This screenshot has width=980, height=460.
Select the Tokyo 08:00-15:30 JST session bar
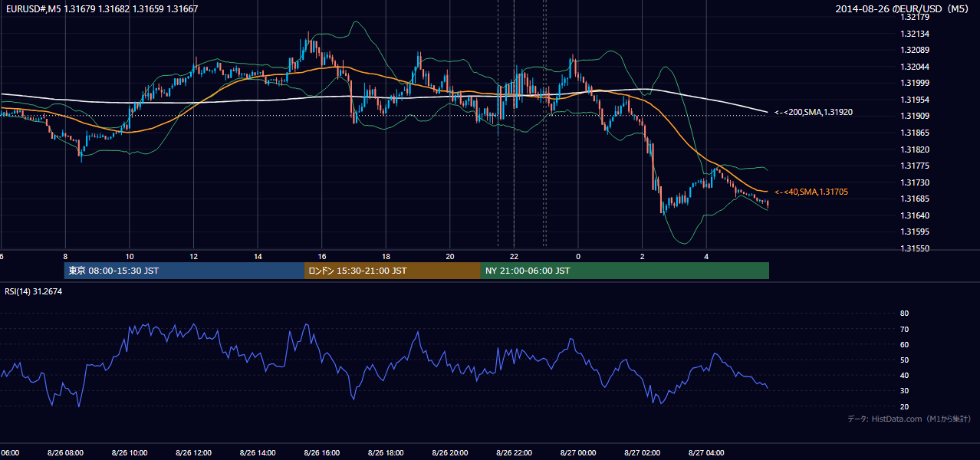[x=184, y=271]
